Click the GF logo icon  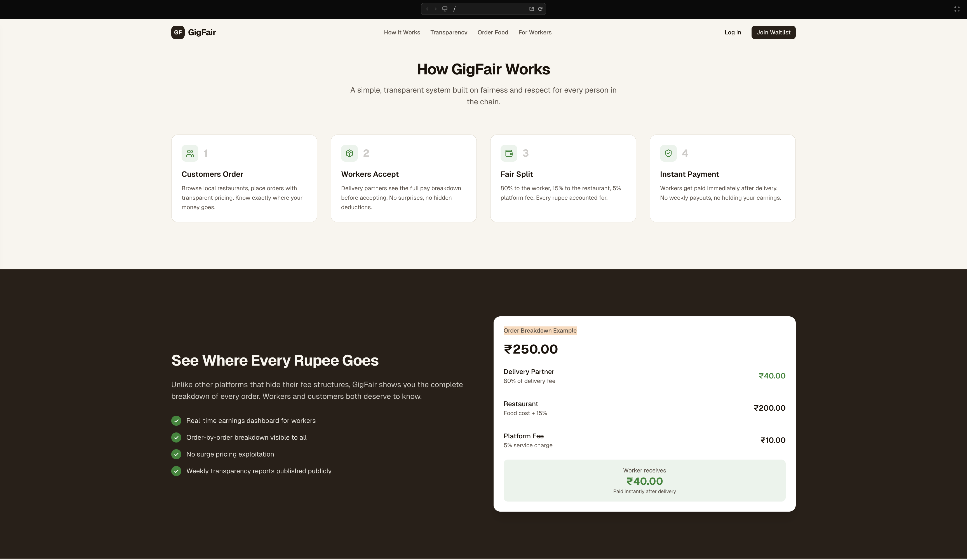pyautogui.click(x=177, y=32)
